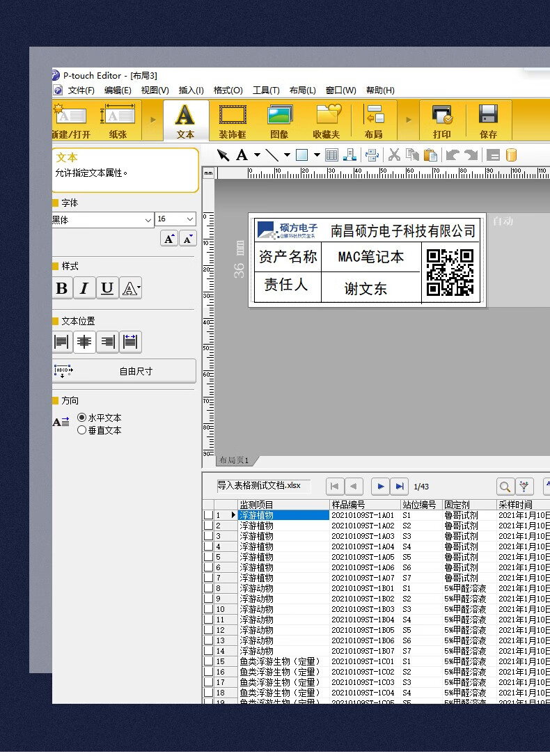Select the arrow pointer tool
Viewport: 550px width, 756px height.
point(223,155)
